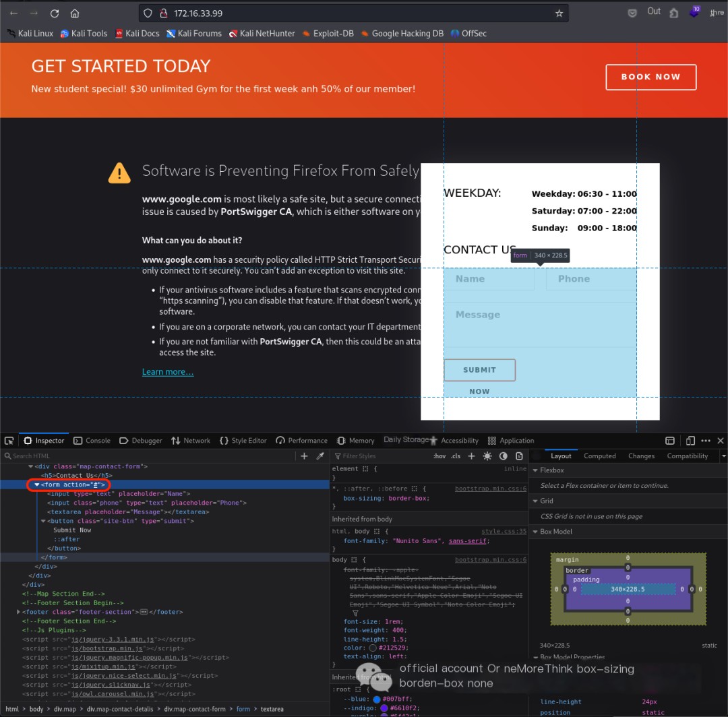Open the Application tab
728x717 pixels.
point(511,441)
